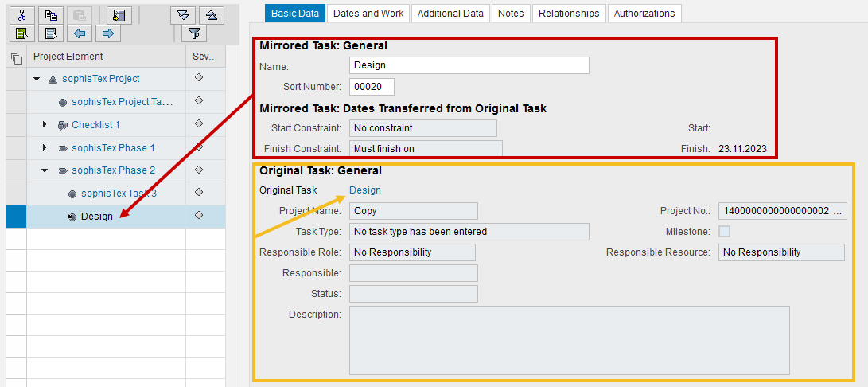The image size is (868, 387).
Task: Click the Filter funnel icon
Action: click(193, 33)
